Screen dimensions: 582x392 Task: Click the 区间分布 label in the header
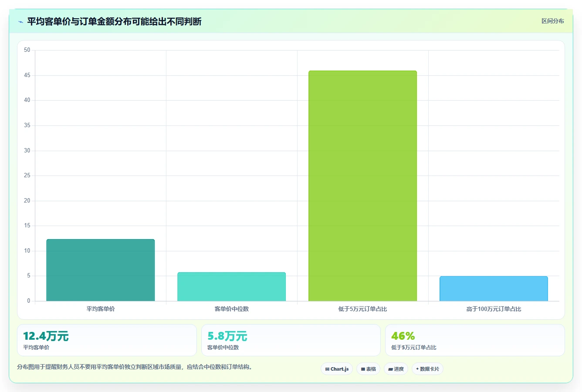[x=553, y=21]
